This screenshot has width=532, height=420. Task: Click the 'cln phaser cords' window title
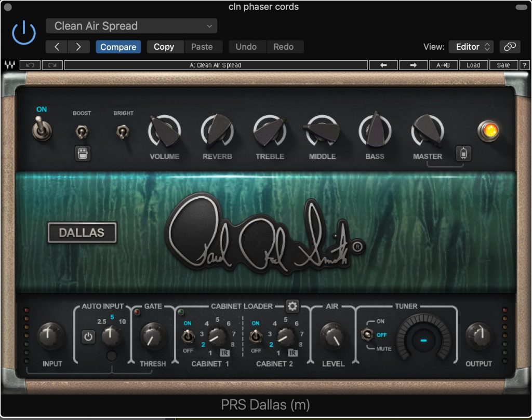(263, 7)
